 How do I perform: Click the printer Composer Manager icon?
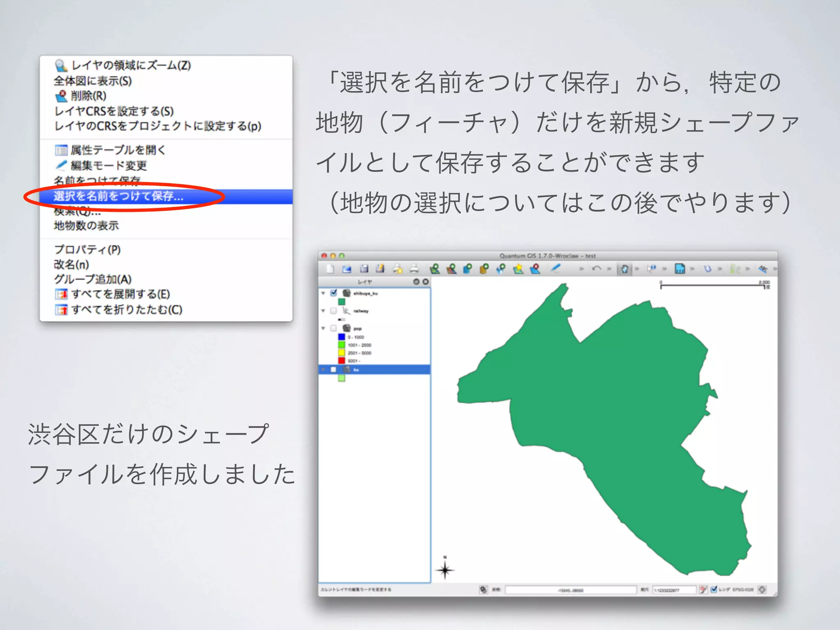click(x=414, y=269)
